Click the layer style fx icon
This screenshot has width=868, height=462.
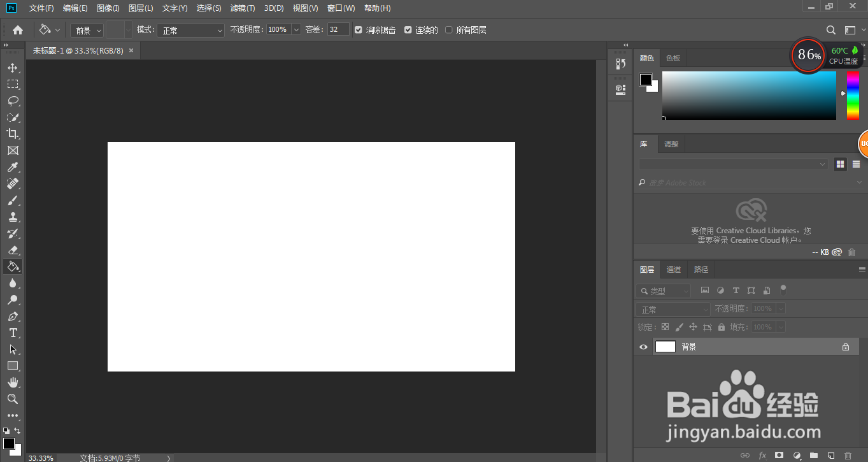(x=762, y=456)
